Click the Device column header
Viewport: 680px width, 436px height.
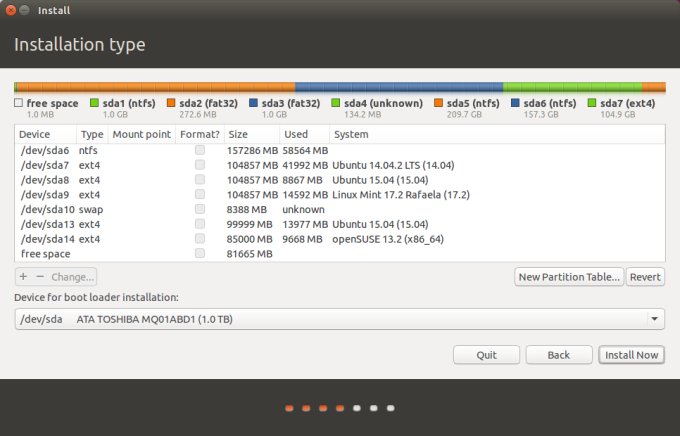[34, 134]
